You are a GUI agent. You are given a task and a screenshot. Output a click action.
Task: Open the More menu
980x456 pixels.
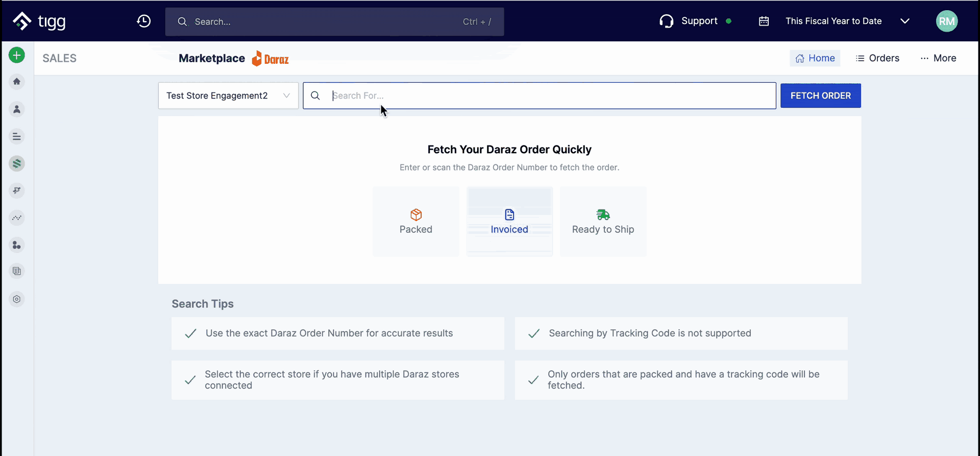[x=938, y=58]
